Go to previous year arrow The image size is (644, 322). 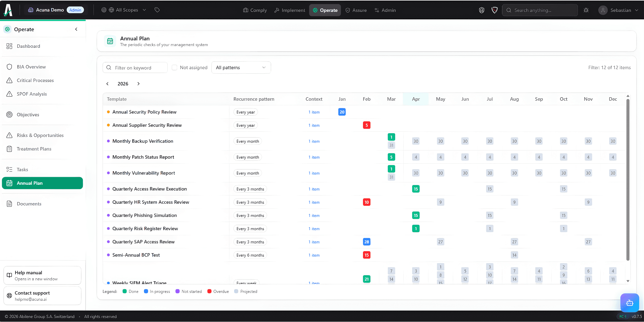107,84
